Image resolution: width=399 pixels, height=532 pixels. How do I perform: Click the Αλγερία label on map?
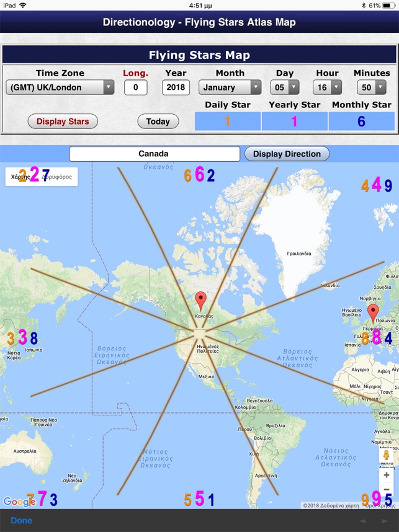(x=360, y=370)
